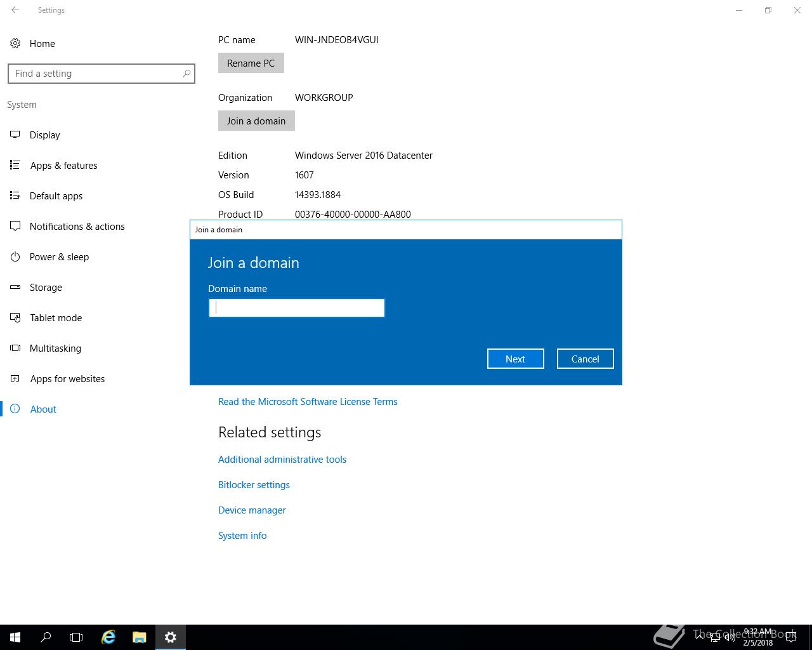Screen dimensions: 812x650
Task: Click the Home gear icon
Action: [x=15, y=43]
